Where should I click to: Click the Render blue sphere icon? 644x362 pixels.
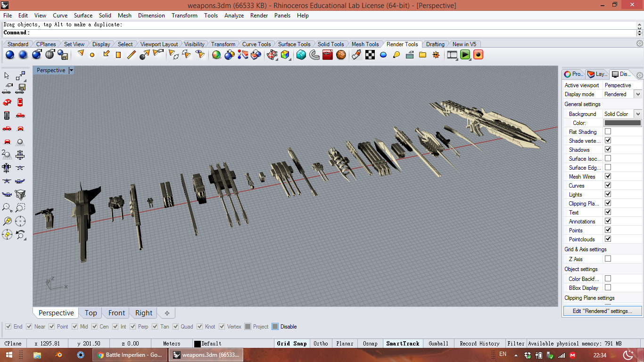[10, 55]
